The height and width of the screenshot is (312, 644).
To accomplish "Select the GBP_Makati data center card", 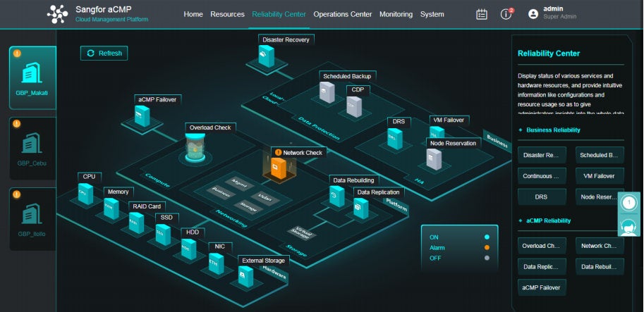I will [x=32, y=78].
